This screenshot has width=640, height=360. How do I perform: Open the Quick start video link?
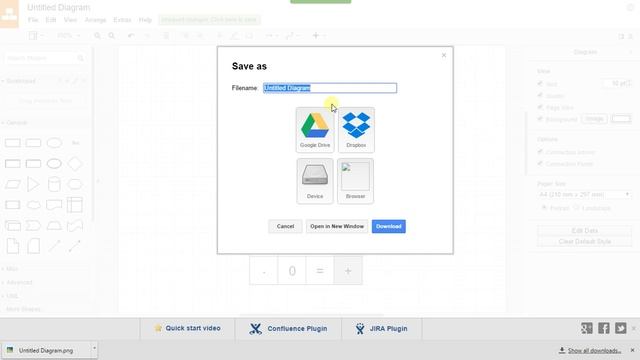click(x=188, y=329)
